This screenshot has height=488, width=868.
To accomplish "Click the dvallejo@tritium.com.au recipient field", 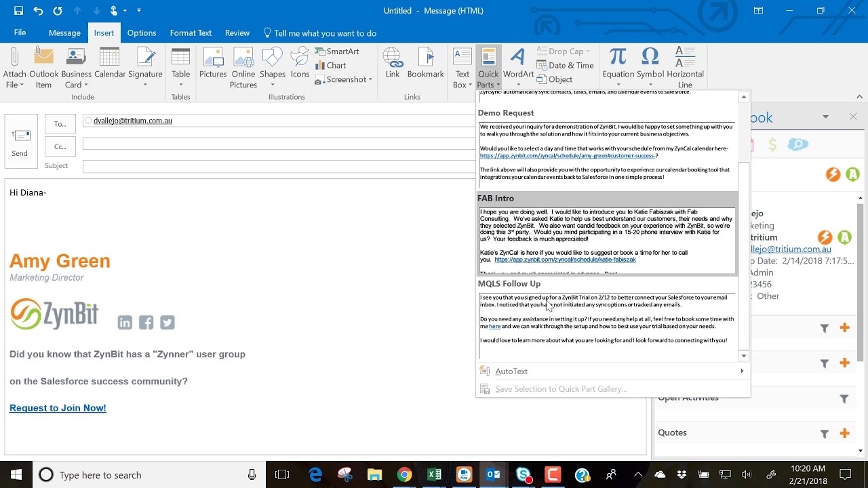I will click(133, 120).
